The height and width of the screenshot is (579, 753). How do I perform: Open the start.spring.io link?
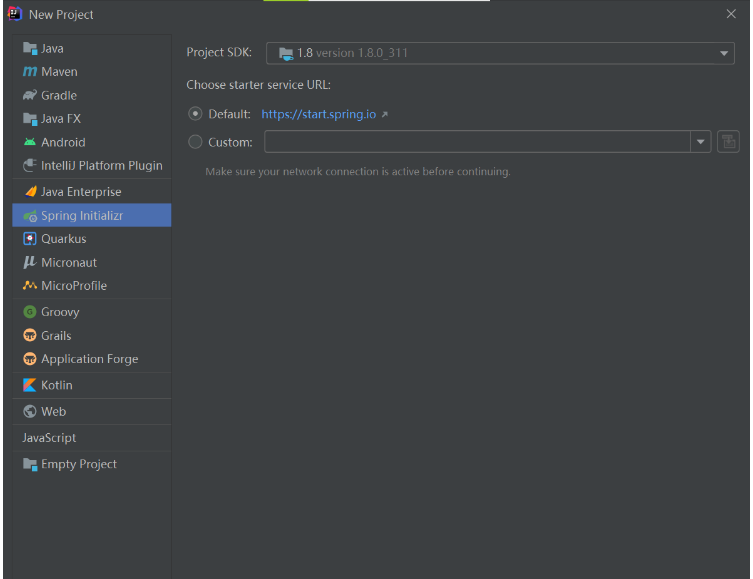(319, 114)
